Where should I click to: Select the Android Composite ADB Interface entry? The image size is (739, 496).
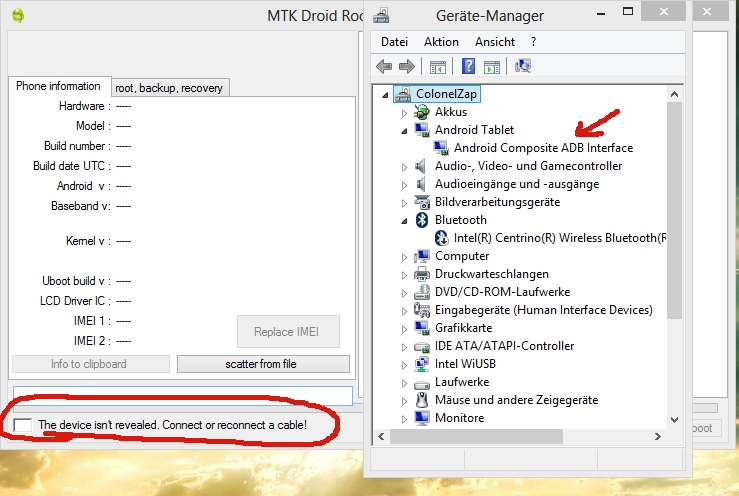(x=543, y=148)
